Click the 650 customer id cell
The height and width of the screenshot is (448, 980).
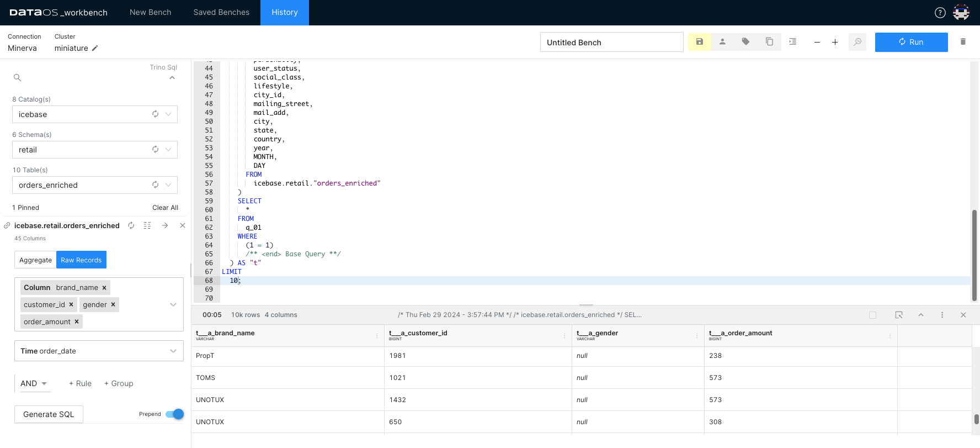478,422
